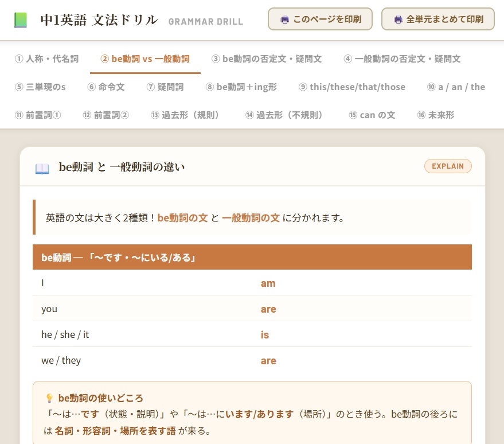Click the printer icon in 全単元まとめて印刷 button
This screenshot has height=444, width=504.
pos(398,20)
